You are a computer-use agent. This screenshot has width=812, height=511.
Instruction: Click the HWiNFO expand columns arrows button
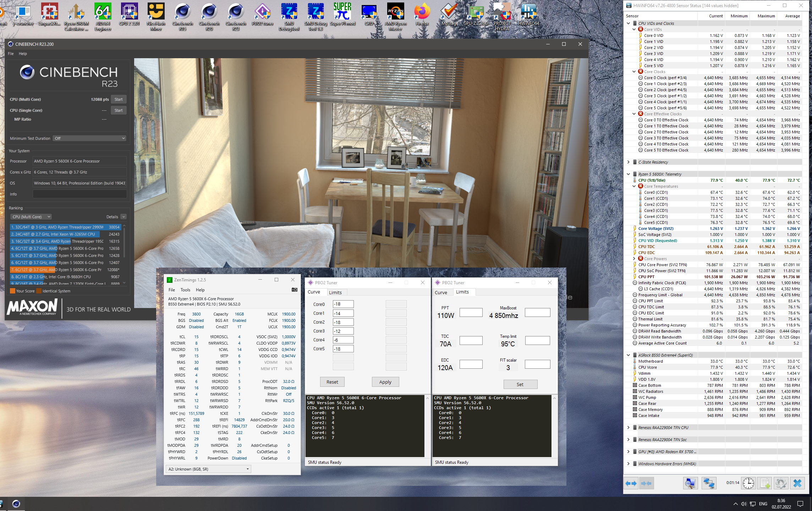(631, 483)
